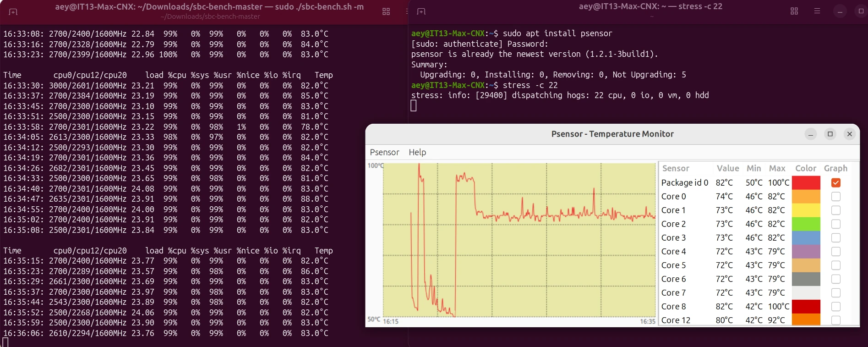This screenshot has width=868, height=347.
Task: Click Core 0 current value 74°C
Action: [724, 196]
